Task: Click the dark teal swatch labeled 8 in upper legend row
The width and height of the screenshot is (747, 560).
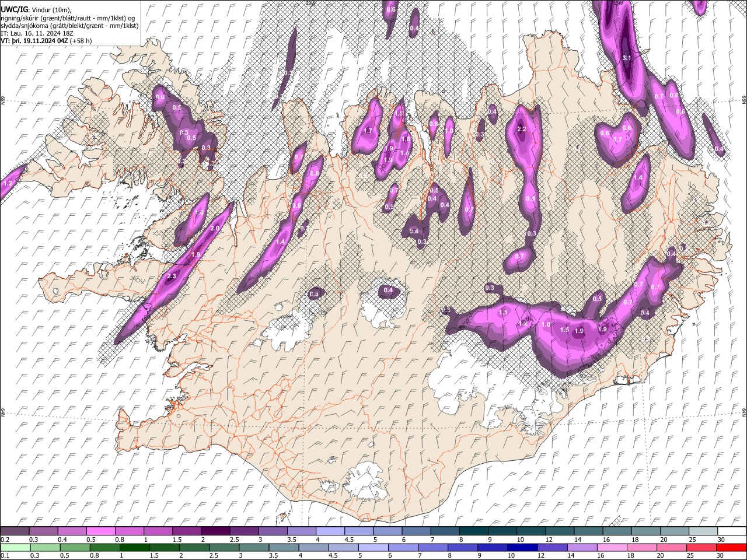Action: coord(473,531)
